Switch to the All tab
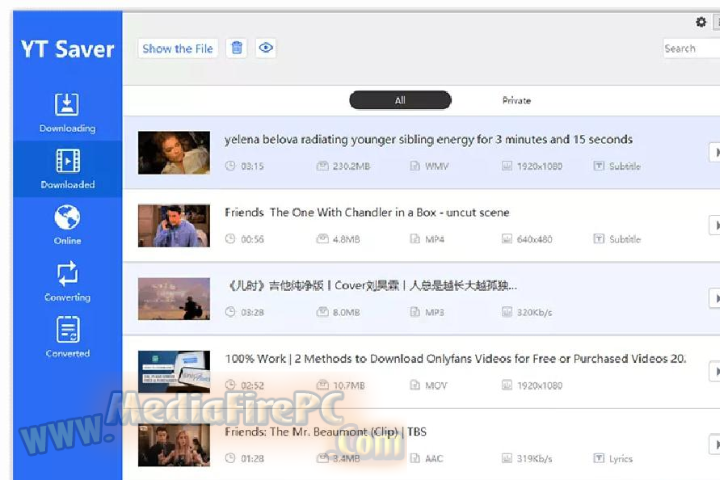 pyautogui.click(x=400, y=100)
